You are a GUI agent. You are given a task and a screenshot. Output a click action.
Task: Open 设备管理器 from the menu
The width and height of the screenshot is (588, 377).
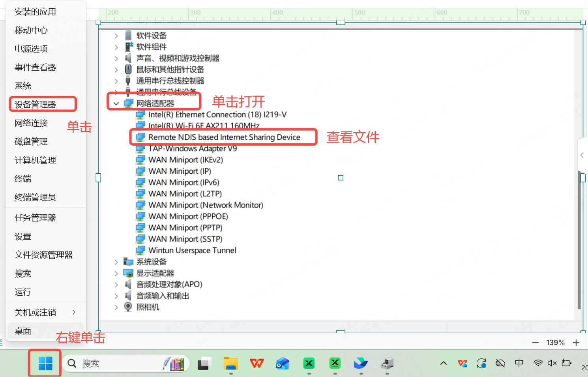[36, 105]
